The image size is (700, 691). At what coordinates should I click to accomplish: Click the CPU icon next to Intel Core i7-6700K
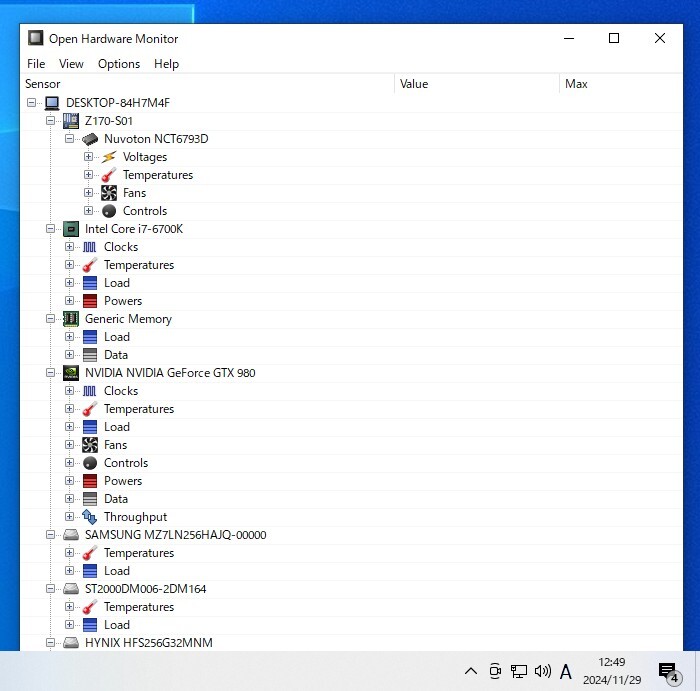coord(71,229)
